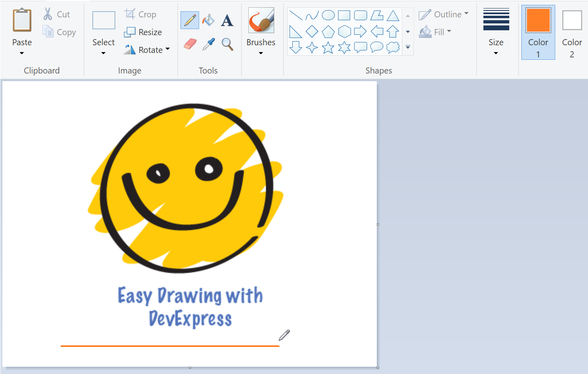588x374 pixels.
Task: Open the Outline dropdown
Action: pyautogui.click(x=443, y=14)
